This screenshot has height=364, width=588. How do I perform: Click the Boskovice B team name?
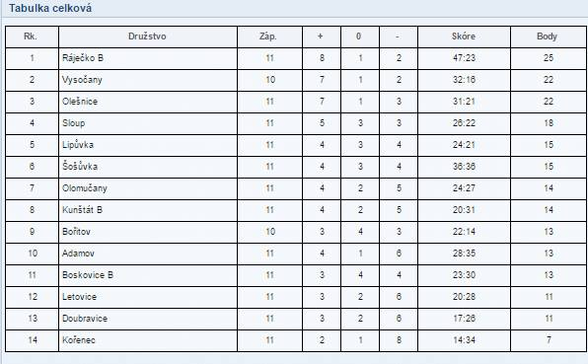[x=88, y=275]
